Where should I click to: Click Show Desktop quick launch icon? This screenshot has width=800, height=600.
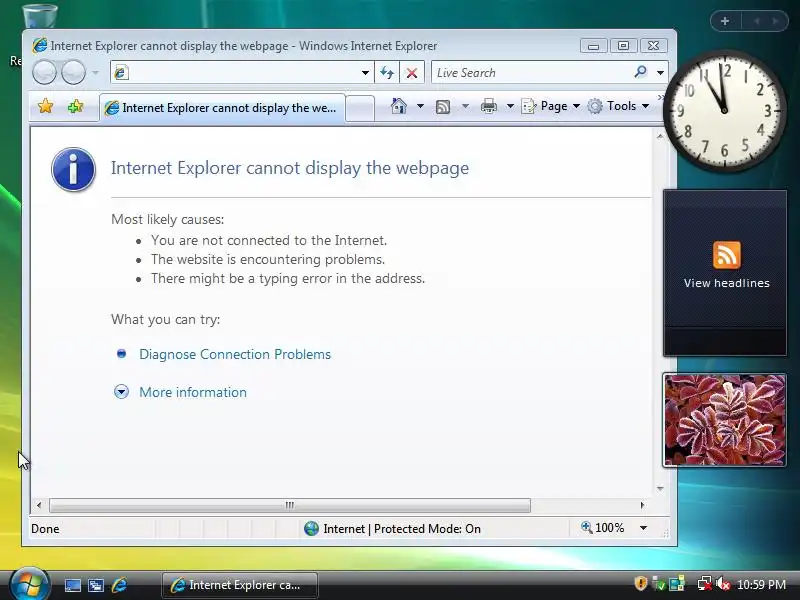[72, 585]
